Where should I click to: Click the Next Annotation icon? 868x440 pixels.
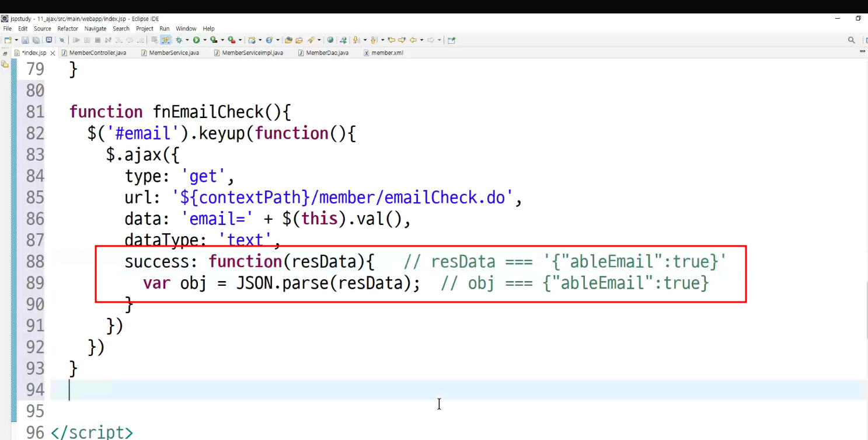[357, 40]
